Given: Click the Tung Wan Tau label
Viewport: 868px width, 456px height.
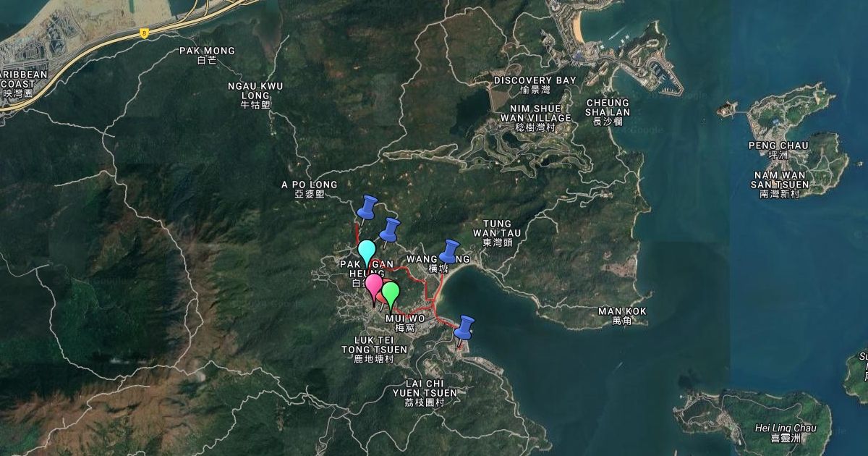Looking at the screenshot, I should point(497,228).
